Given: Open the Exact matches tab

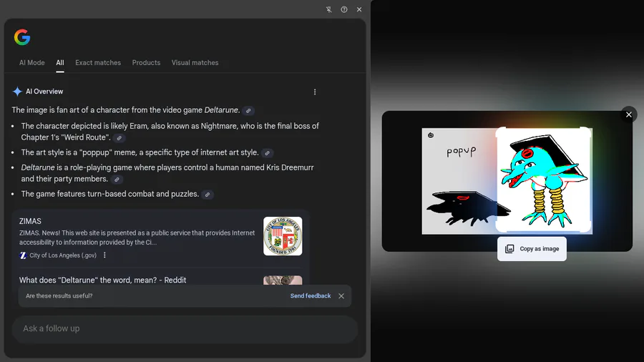Looking at the screenshot, I should [98, 63].
